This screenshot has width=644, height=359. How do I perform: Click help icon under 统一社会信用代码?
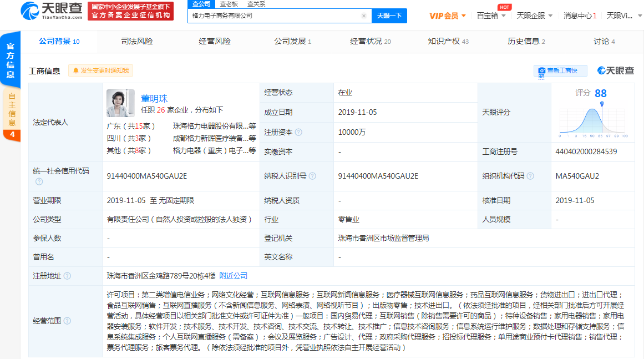click(x=39, y=181)
